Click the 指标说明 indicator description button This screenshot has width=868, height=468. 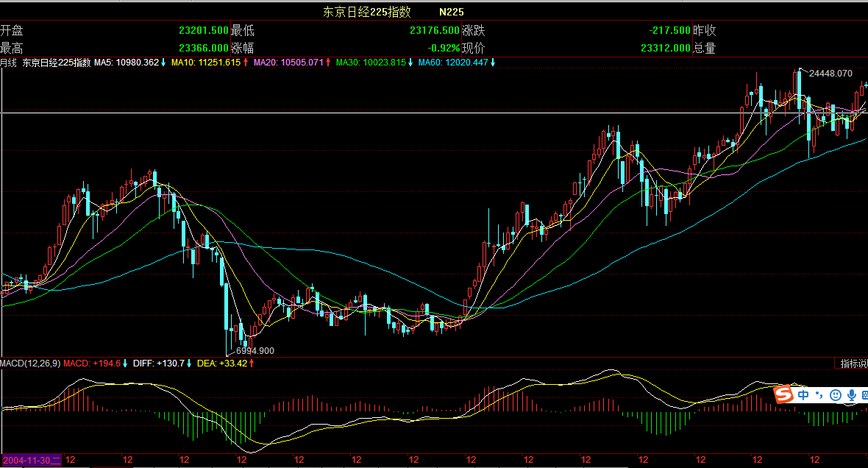[x=854, y=364]
